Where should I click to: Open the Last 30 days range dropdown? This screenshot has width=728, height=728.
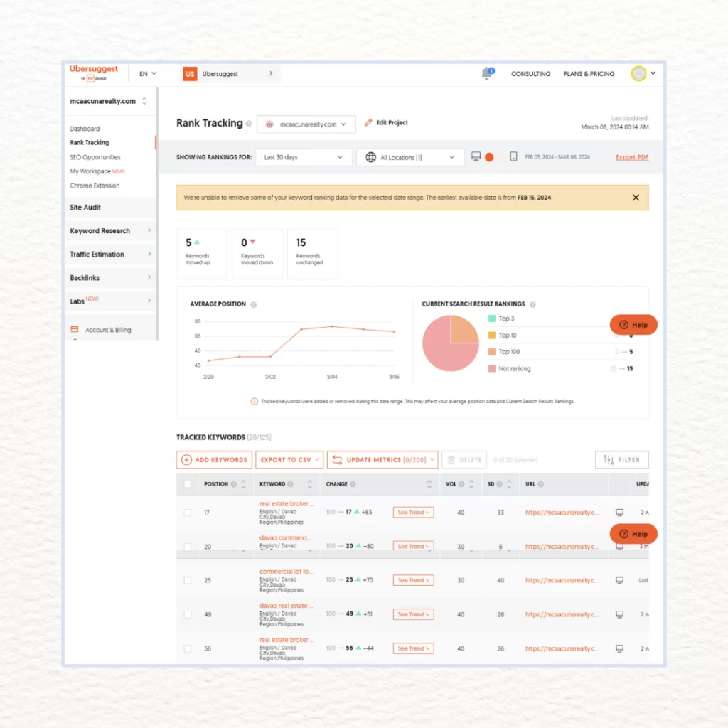click(x=304, y=157)
